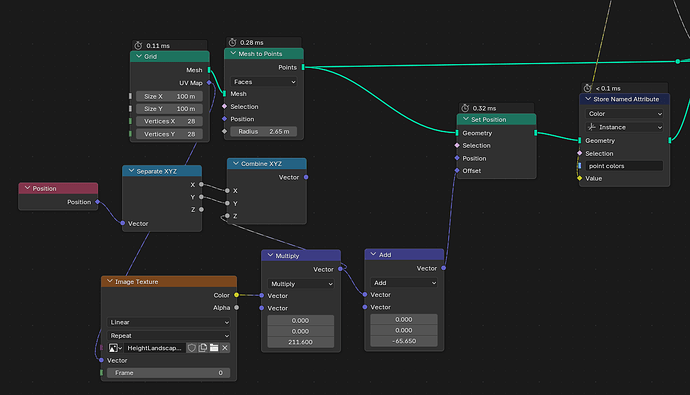Click the Vector output socket on Multiply node
Screen dimensions: 690x395
point(340,269)
